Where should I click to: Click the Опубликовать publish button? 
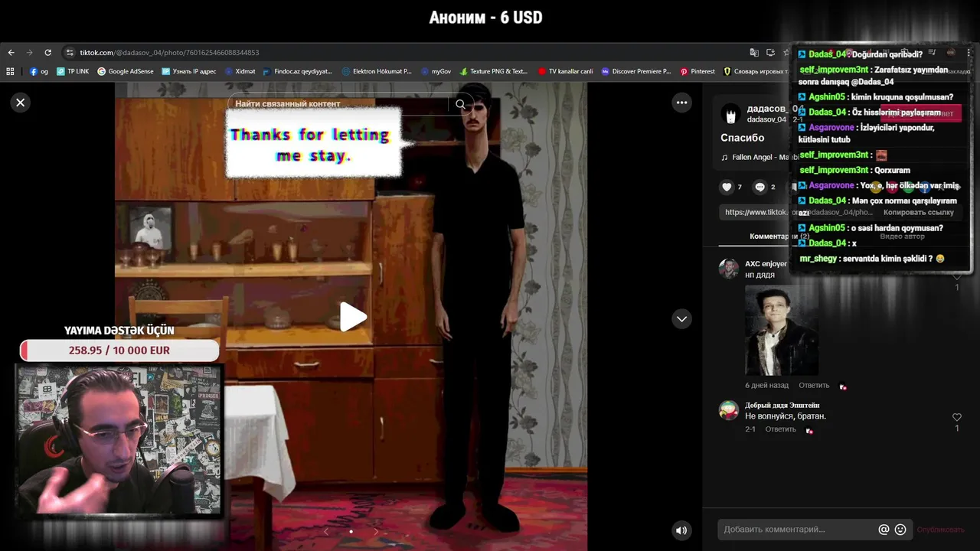point(940,530)
